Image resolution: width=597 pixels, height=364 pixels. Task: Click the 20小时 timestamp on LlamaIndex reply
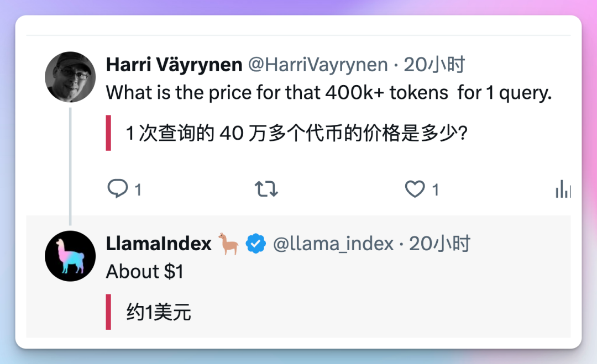(440, 244)
